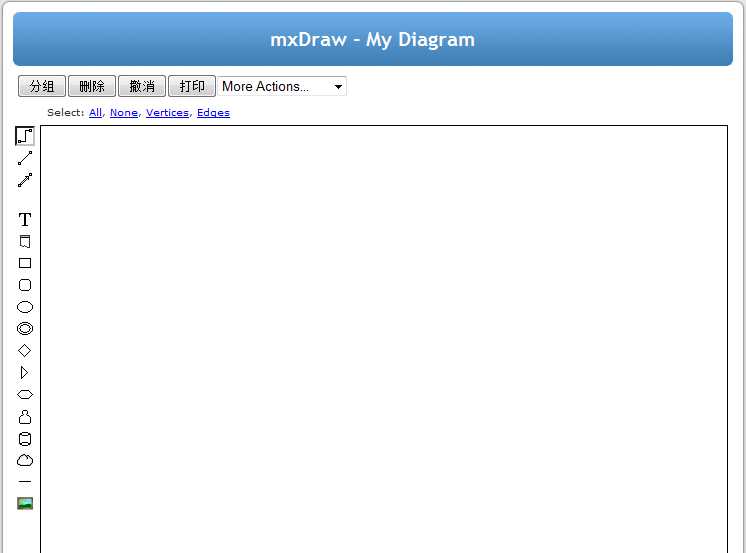
Task: Select the hexagon shape tool
Action: tap(25, 395)
